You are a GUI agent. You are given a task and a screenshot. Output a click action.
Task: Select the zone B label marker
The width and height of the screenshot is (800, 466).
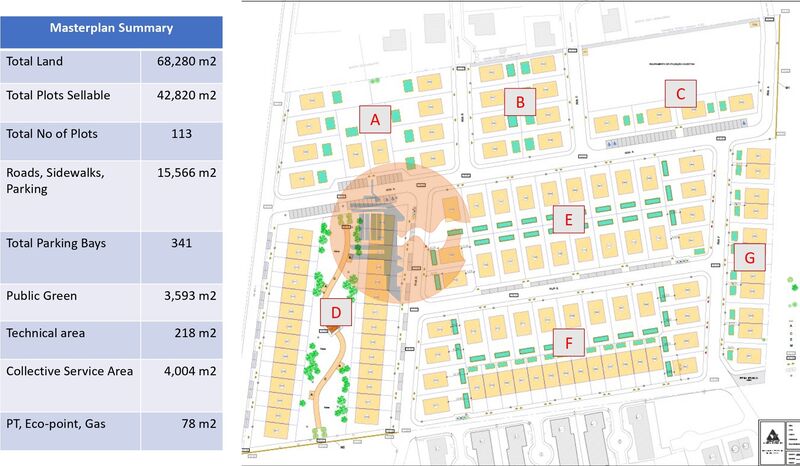click(520, 100)
